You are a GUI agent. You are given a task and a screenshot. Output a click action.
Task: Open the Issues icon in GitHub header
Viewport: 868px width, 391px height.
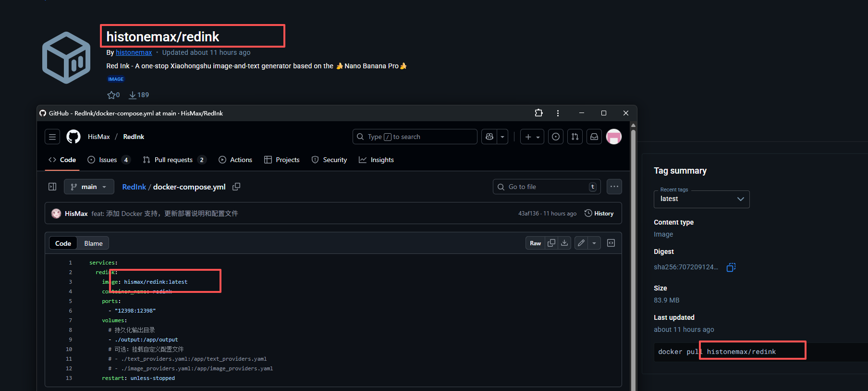click(x=556, y=137)
